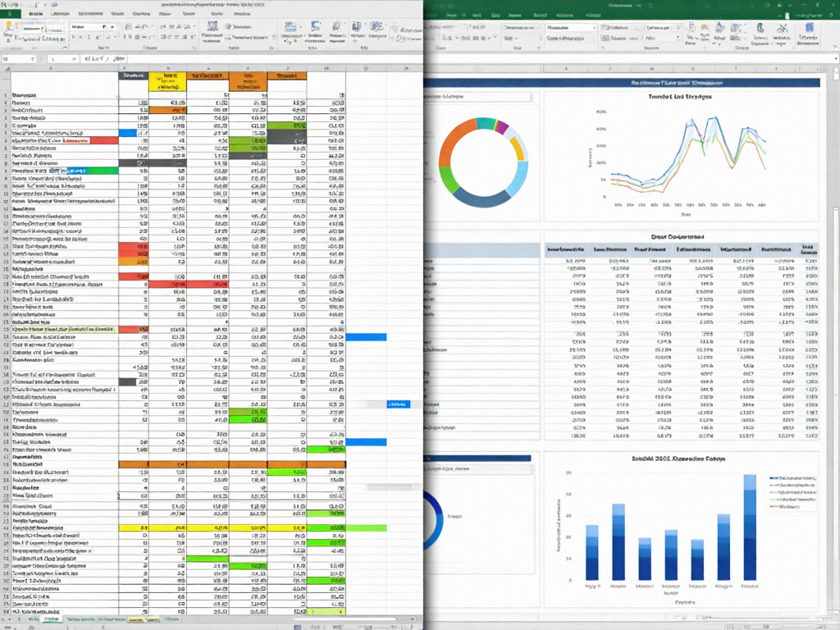Click the donut chart's purple segment
840x630 pixels.
[x=501, y=126]
